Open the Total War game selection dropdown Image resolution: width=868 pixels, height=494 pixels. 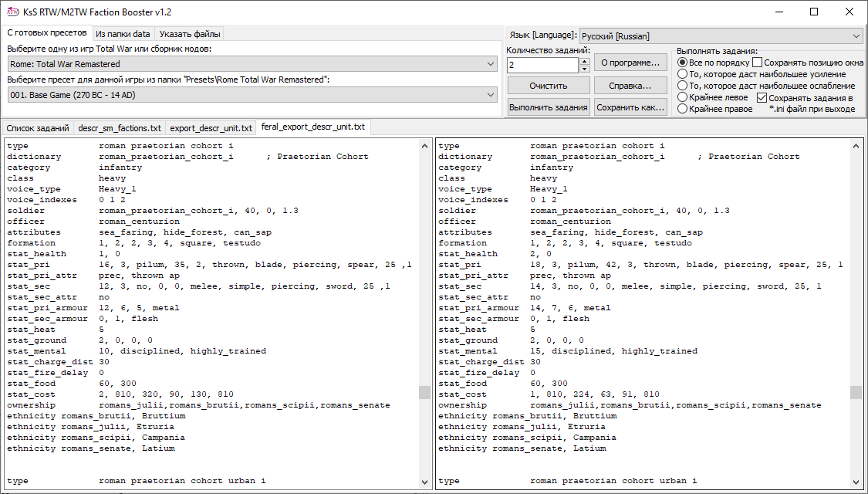tap(252, 64)
